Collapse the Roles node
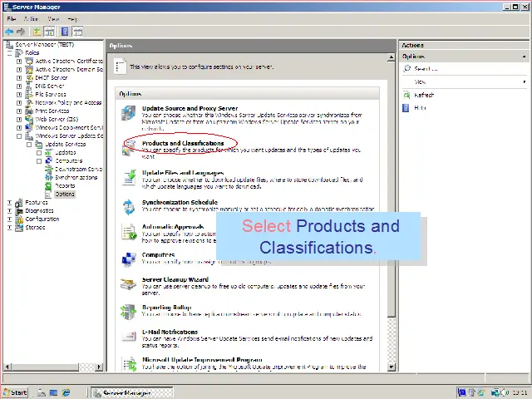This screenshot has height=399, width=532. [9, 53]
